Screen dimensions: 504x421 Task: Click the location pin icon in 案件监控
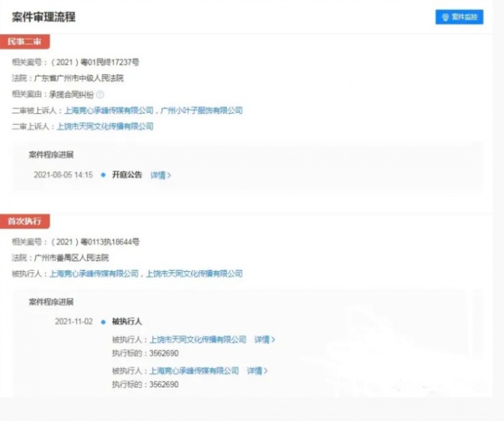[x=445, y=17]
